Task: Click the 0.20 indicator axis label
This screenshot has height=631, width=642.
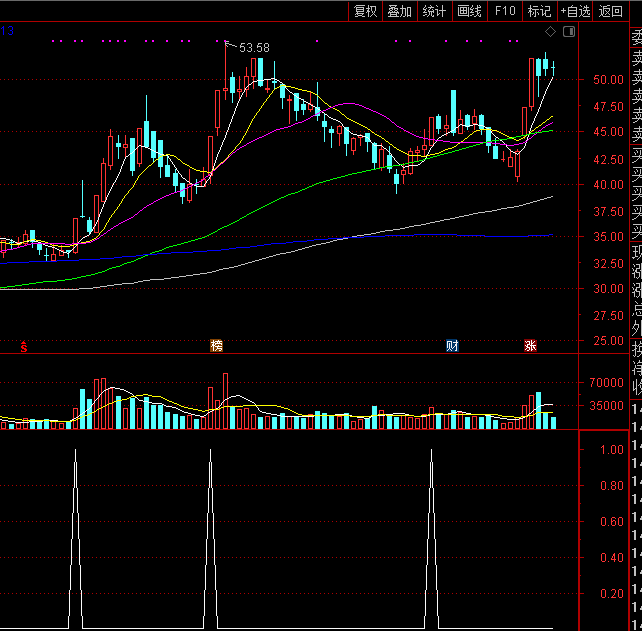Action: 612,594
